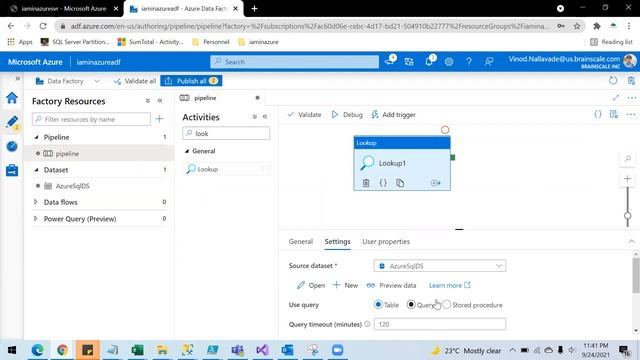Open canvas toolbar more options ellipsis
Image resolution: width=640 pixels, height=360 pixels.
631,115
